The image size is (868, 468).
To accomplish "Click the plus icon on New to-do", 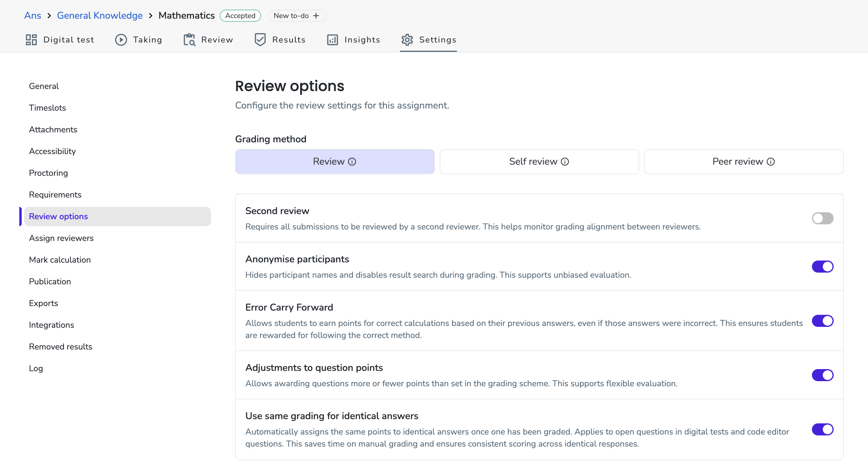I will 316,16.
